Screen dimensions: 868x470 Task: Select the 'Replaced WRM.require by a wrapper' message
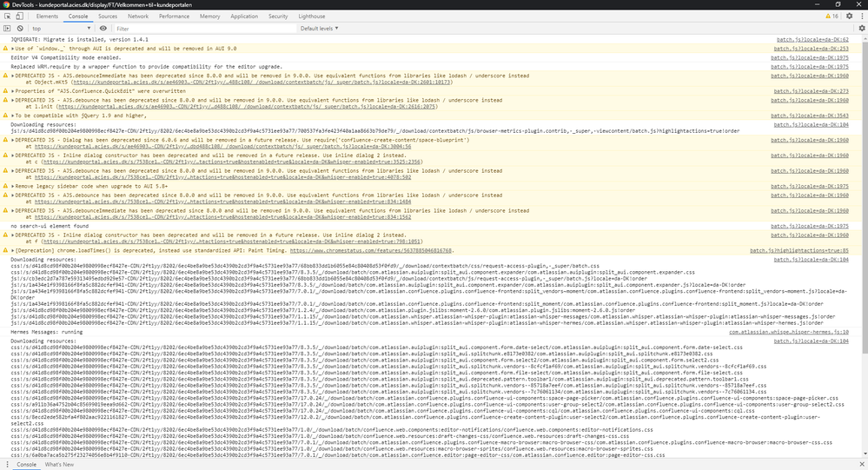click(x=146, y=66)
